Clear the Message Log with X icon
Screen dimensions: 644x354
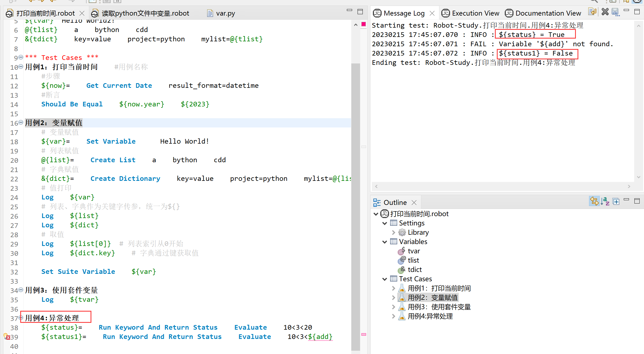[605, 12]
